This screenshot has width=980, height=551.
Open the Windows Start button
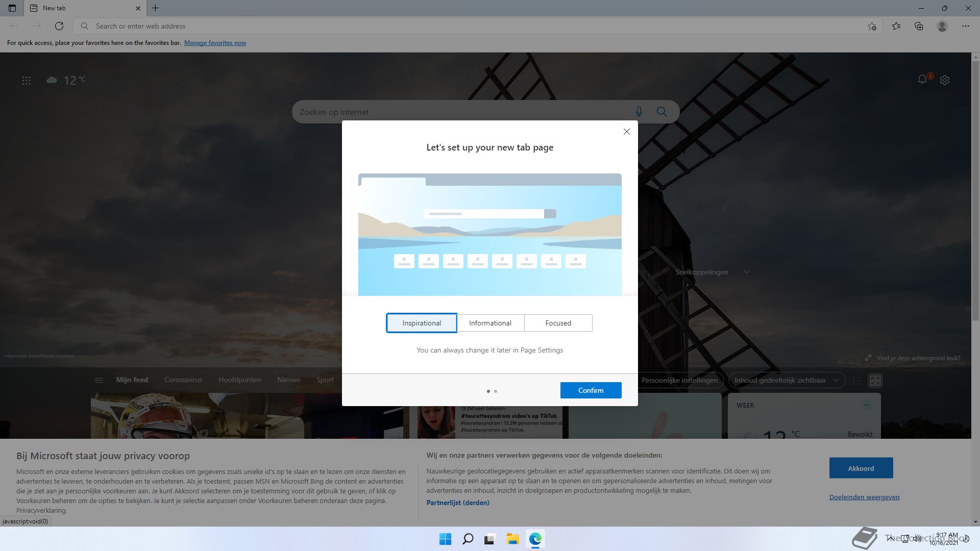click(445, 539)
